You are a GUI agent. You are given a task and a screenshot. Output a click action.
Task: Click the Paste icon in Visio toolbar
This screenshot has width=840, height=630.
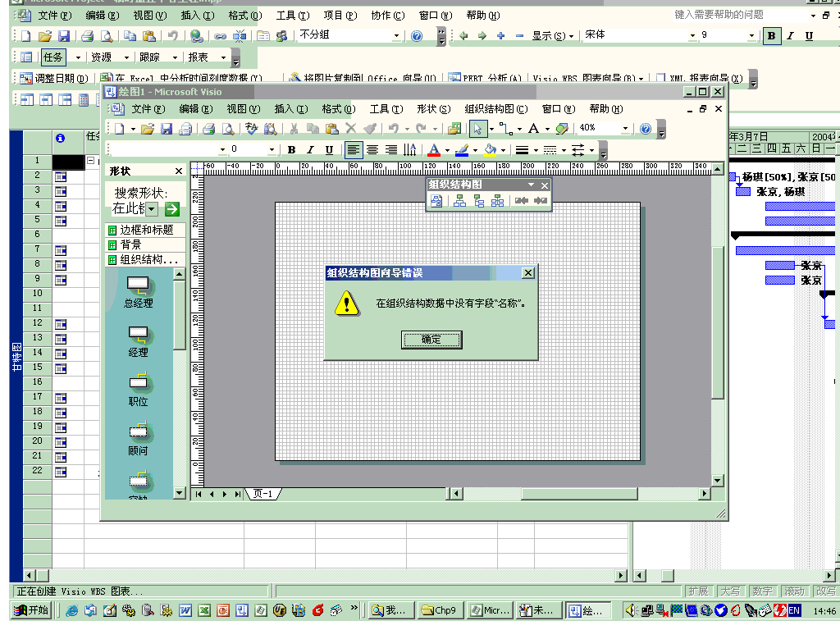coord(332,129)
